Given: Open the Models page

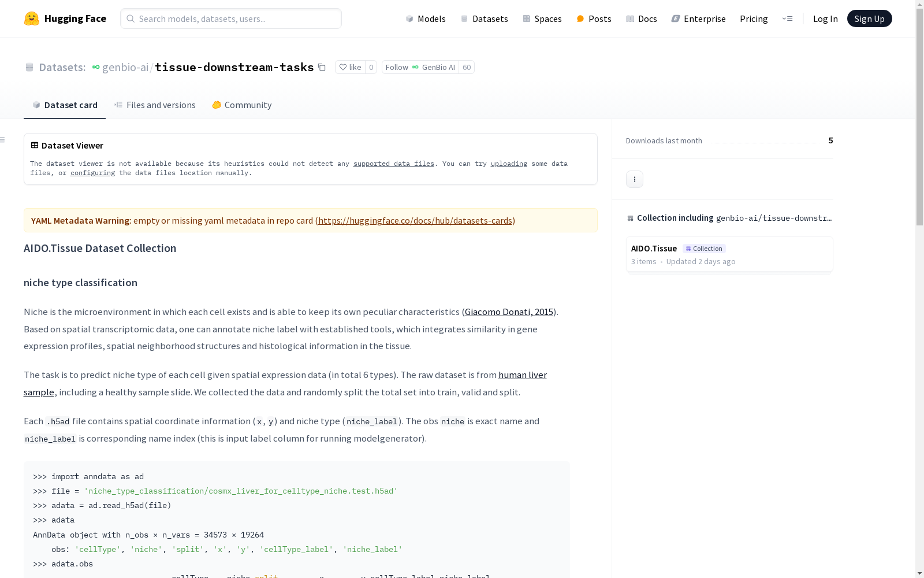Looking at the screenshot, I should pos(426,18).
